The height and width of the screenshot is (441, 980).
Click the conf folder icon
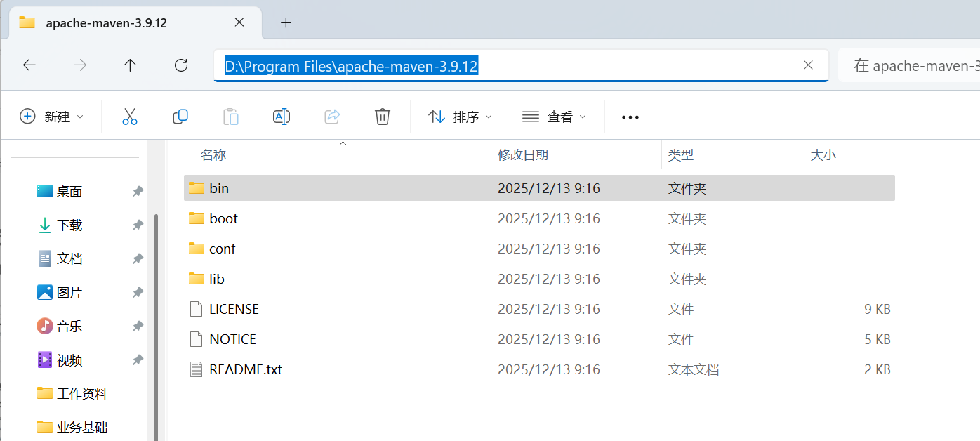click(x=197, y=249)
